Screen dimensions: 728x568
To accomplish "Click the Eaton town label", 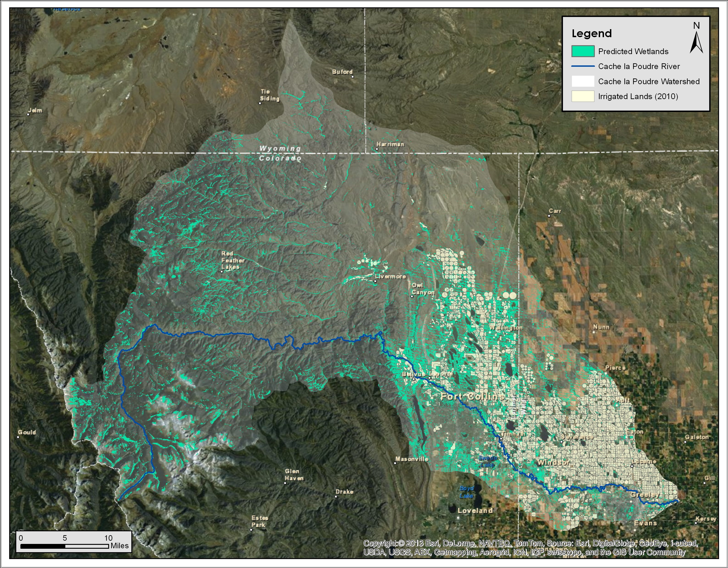I will [x=635, y=432].
